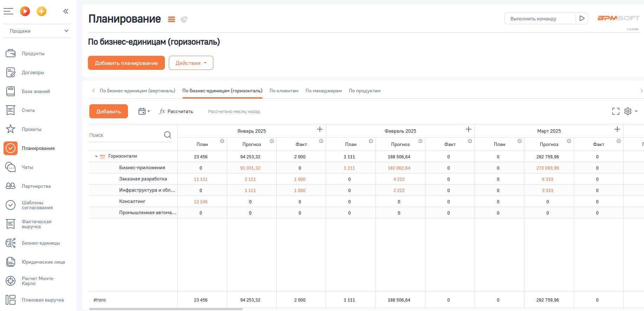
Task: Switch to list view icon next to title
Action: click(x=172, y=19)
